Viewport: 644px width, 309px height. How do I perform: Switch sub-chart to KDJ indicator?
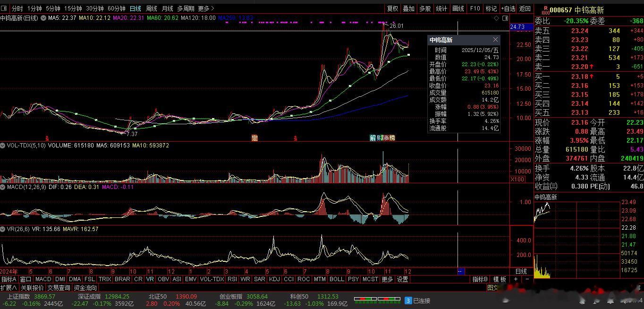(274, 279)
